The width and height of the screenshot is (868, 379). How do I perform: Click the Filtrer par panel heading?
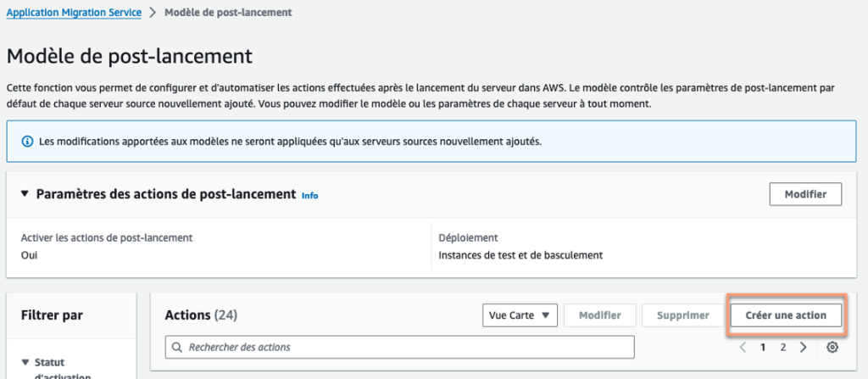click(52, 315)
